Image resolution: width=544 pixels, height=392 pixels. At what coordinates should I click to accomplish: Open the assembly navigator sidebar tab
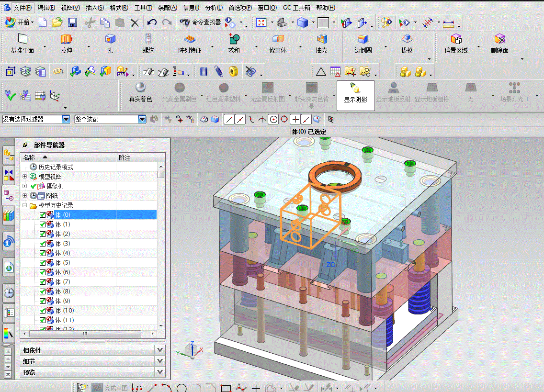point(9,156)
